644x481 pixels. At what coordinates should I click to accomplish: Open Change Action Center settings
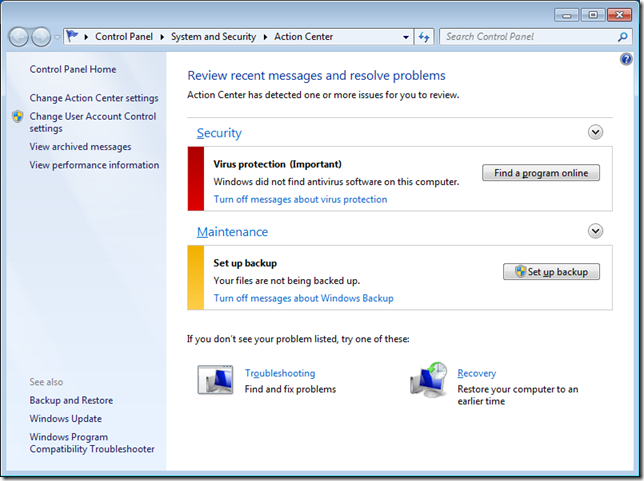click(94, 98)
